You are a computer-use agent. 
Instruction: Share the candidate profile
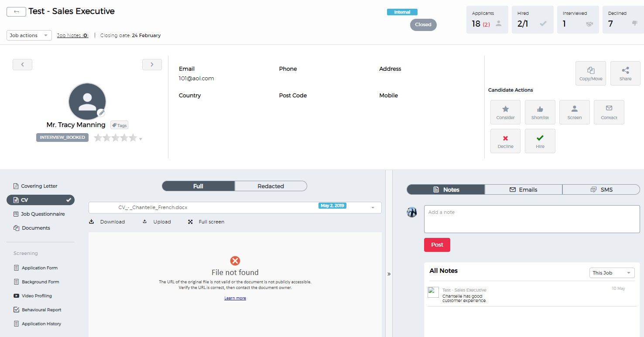pos(625,73)
